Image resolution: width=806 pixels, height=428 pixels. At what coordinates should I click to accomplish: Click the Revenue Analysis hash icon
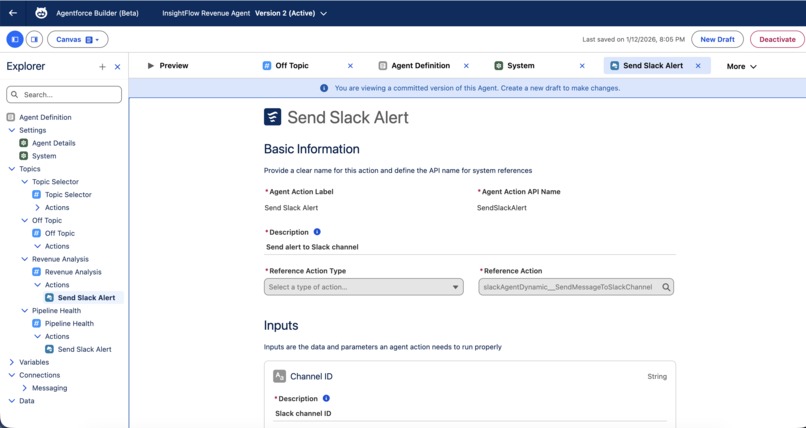click(x=36, y=272)
